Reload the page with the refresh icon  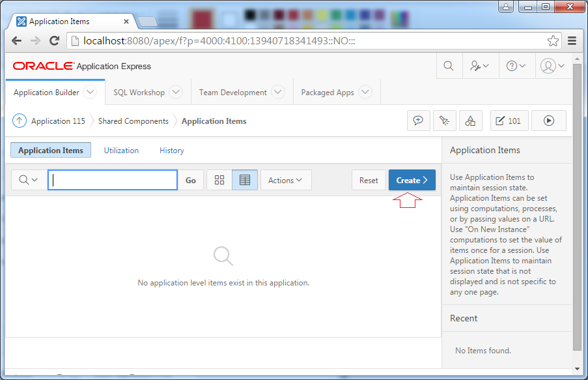coord(55,40)
